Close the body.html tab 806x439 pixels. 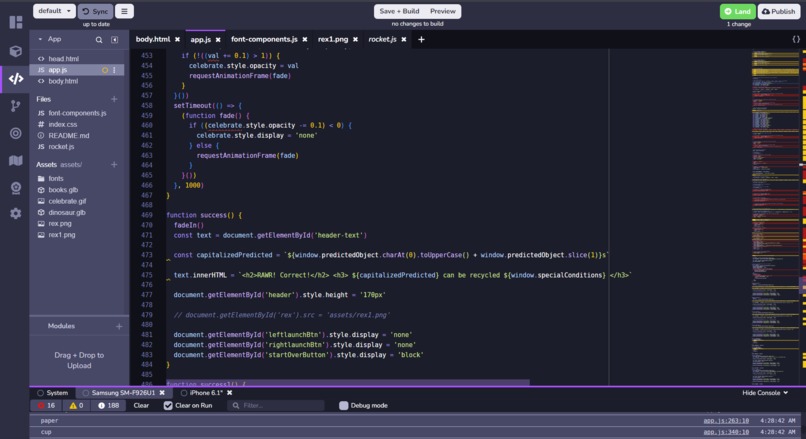[x=177, y=40]
